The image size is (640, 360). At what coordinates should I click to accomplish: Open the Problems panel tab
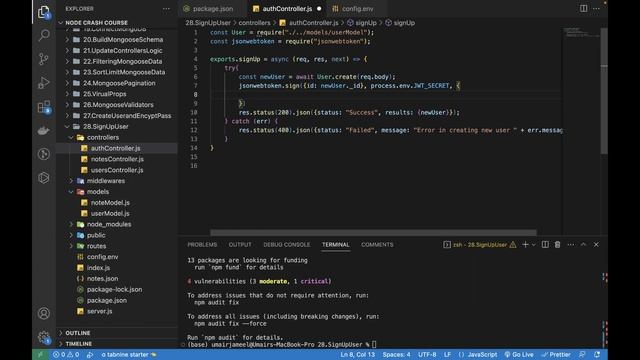[202, 244]
